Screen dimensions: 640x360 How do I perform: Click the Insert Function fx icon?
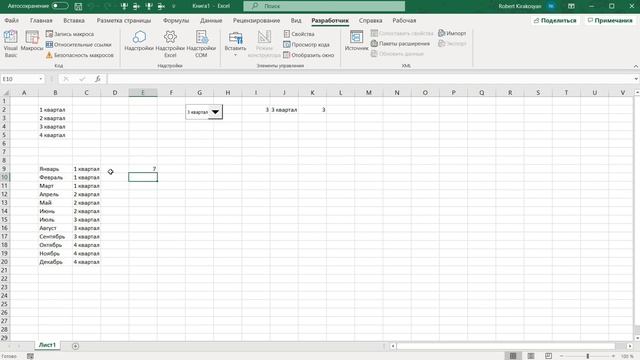coord(98,79)
